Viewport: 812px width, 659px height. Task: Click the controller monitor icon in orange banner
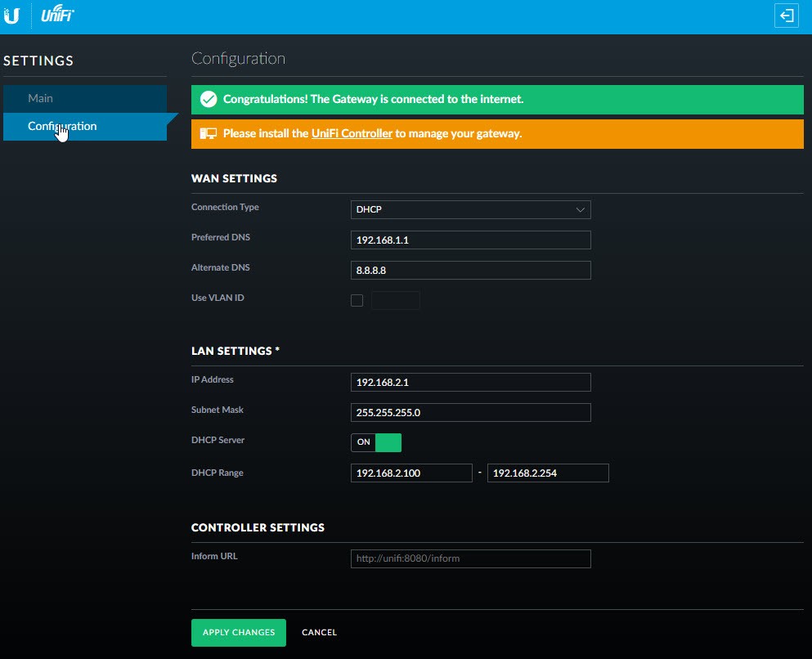click(209, 133)
